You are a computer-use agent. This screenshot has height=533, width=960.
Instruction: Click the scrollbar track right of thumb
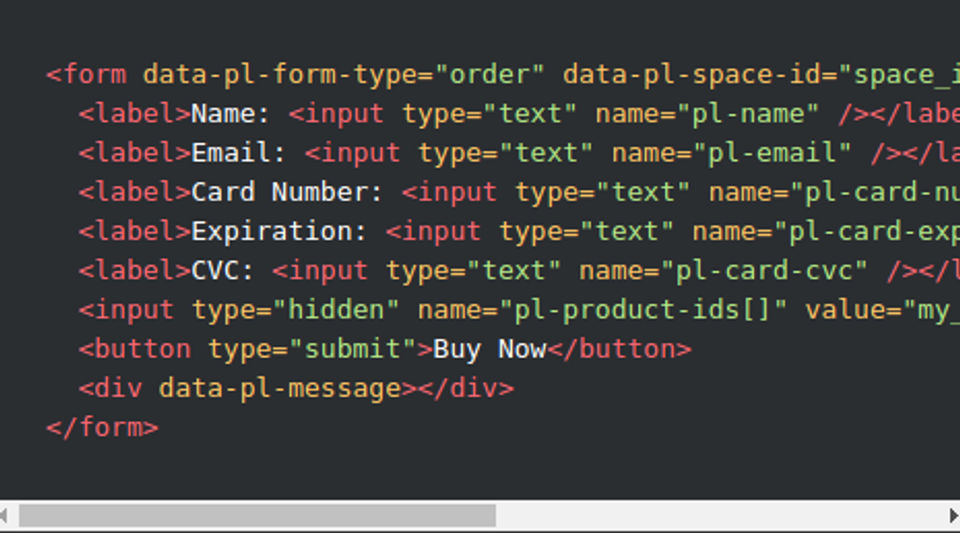(x=721, y=515)
